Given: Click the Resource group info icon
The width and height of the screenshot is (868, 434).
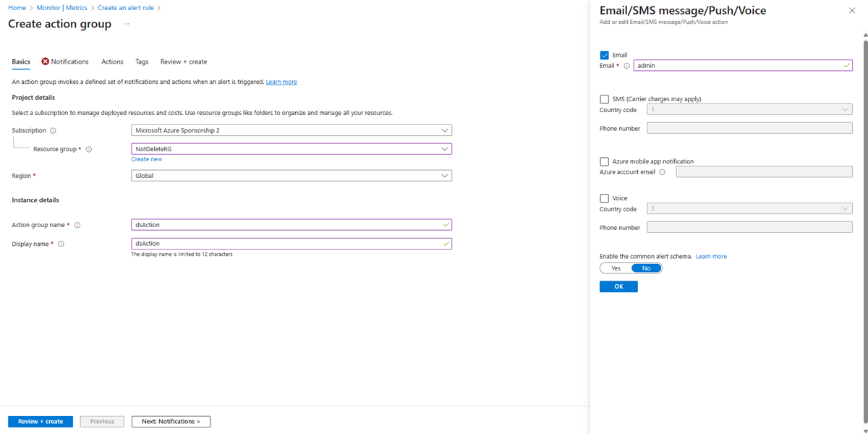Looking at the screenshot, I should (89, 150).
